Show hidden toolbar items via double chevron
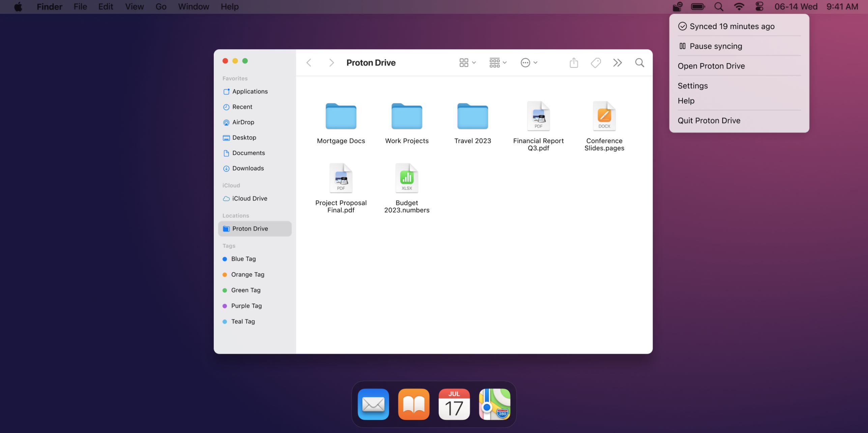 click(x=617, y=63)
